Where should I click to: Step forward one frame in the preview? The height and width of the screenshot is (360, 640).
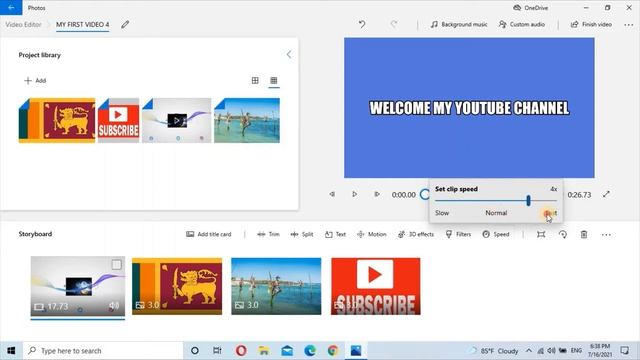[377, 194]
